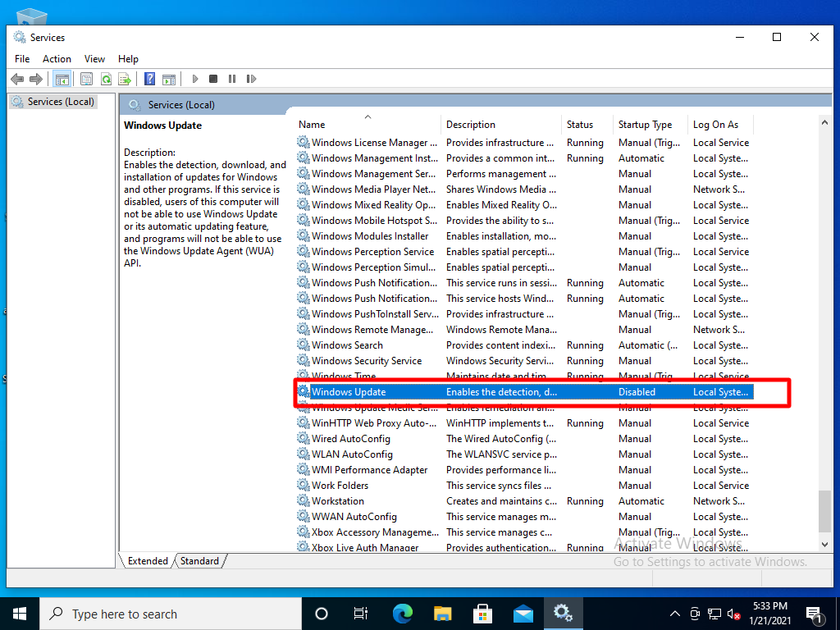Viewport: 840px width, 630px height.
Task: Select the WWAN AutoConfig service icon
Action: pos(304,516)
